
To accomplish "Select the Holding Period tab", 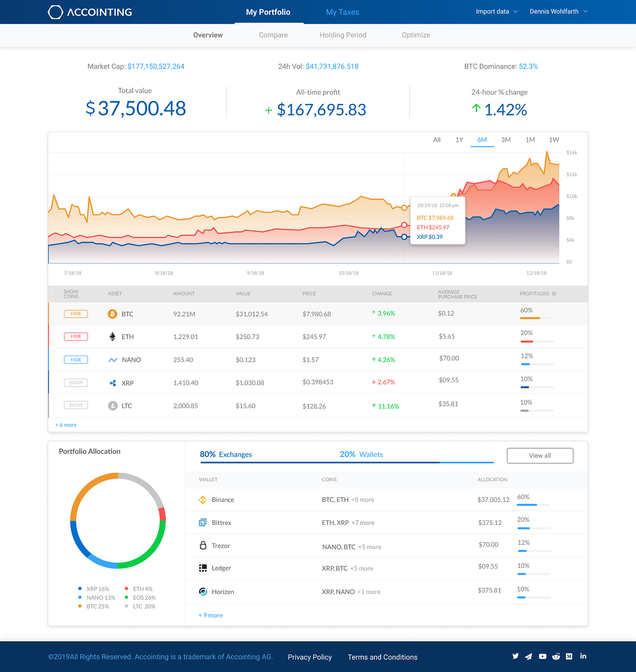I will coord(343,35).
